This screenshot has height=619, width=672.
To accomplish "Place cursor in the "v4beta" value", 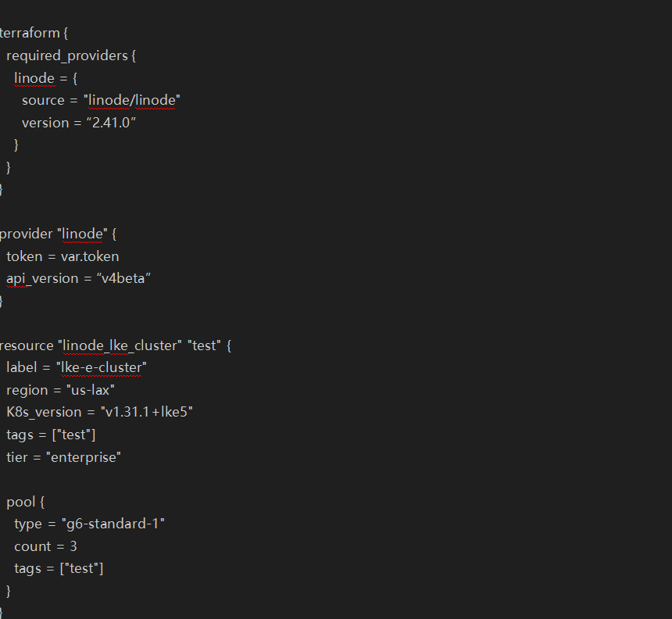I will click(x=123, y=278).
